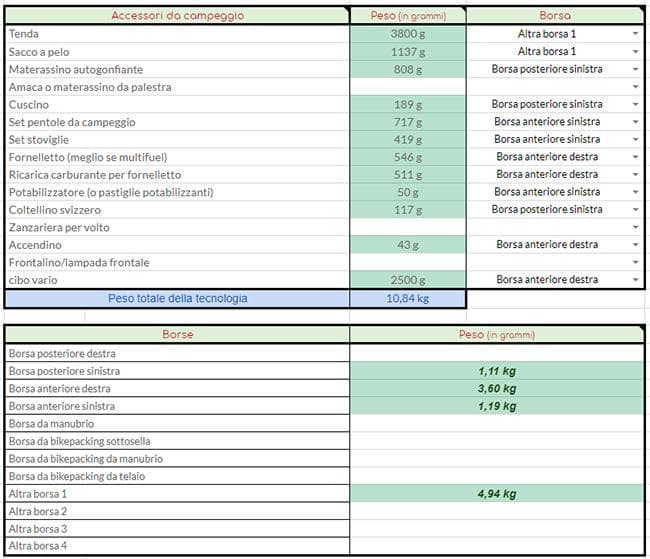Click Ricarica carburante per fornelletto cell
Screen dimensions: 650x559
pos(177,175)
